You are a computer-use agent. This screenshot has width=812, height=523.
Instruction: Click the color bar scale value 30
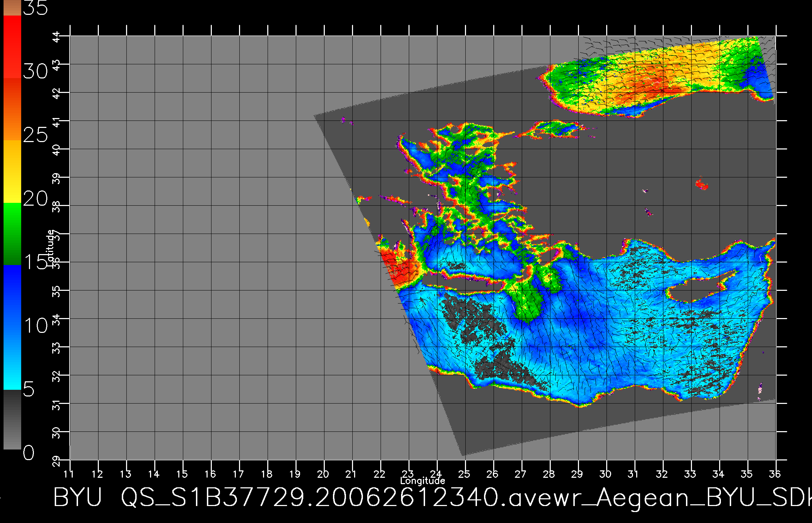(35, 72)
